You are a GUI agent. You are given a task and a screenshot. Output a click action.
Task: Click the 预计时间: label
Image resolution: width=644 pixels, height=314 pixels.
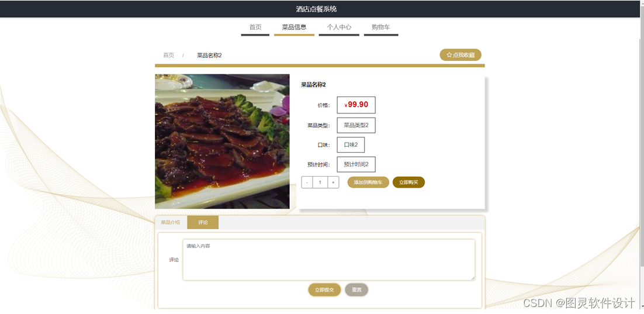click(x=319, y=165)
